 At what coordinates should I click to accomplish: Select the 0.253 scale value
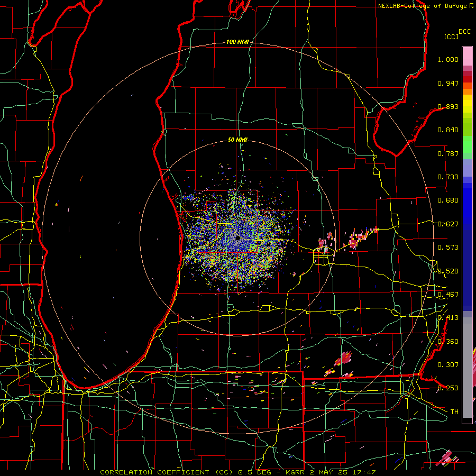tap(448, 388)
